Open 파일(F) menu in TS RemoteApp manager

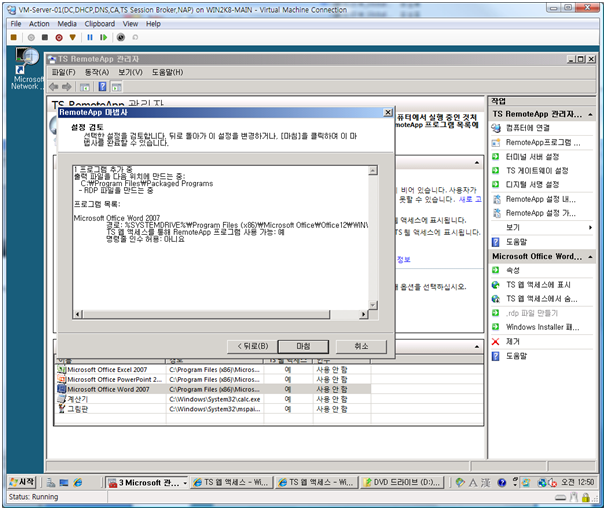[x=63, y=72]
